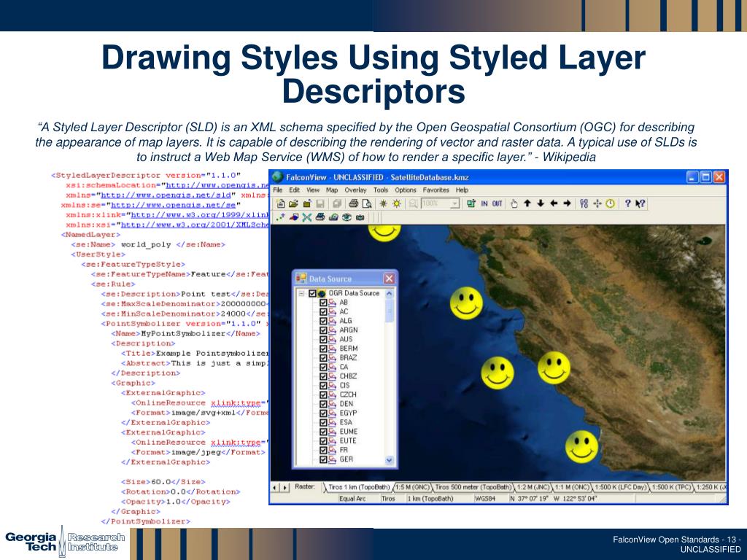
Task: Click the down arrow pan icon
Action: (x=541, y=203)
